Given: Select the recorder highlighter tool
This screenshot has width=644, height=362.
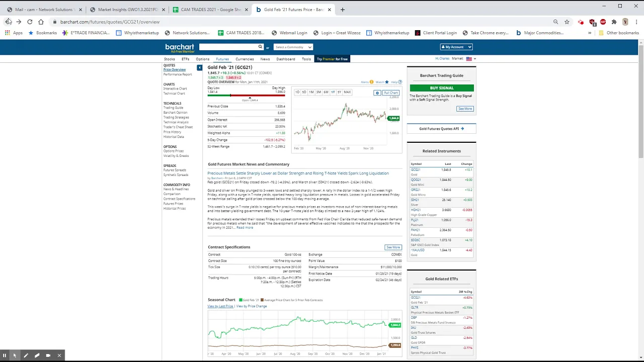Looking at the screenshot, I should [x=37, y=355].
